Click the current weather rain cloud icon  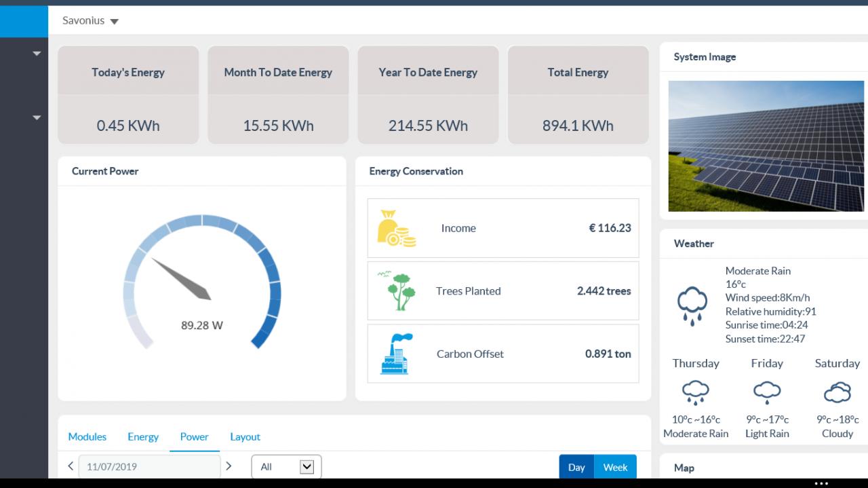click(692, 305)
